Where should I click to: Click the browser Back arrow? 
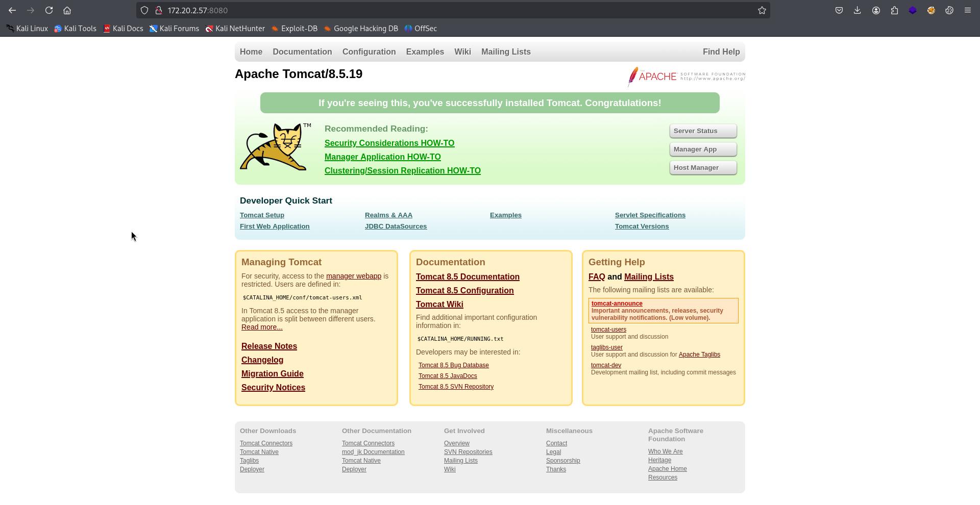pos(12,10)
